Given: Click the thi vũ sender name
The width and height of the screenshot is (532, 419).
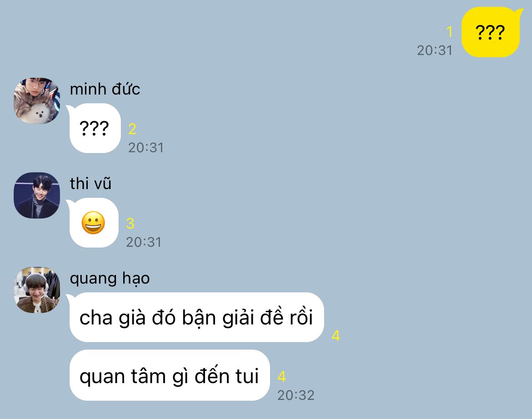Looking at the screenshot, I should point(90,184).
